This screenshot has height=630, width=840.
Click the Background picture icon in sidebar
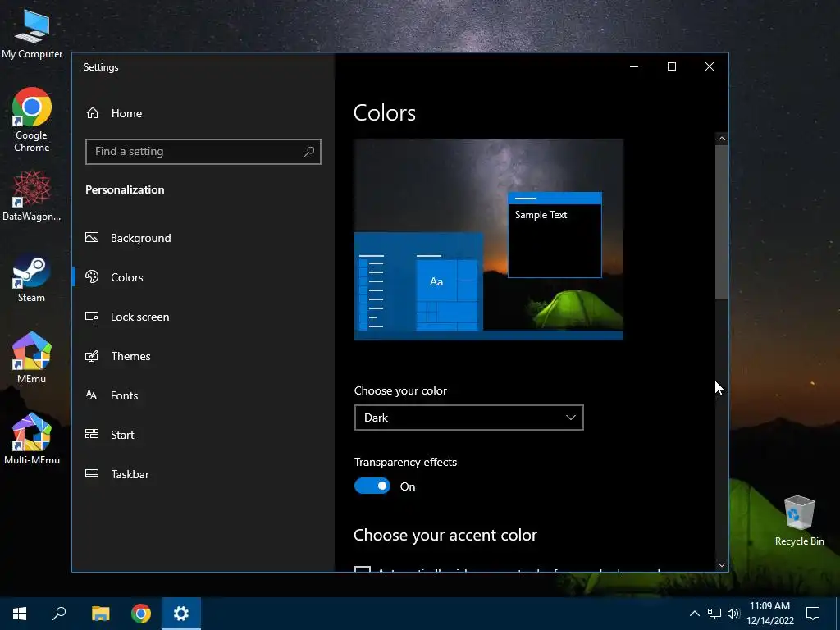point(92,237)
